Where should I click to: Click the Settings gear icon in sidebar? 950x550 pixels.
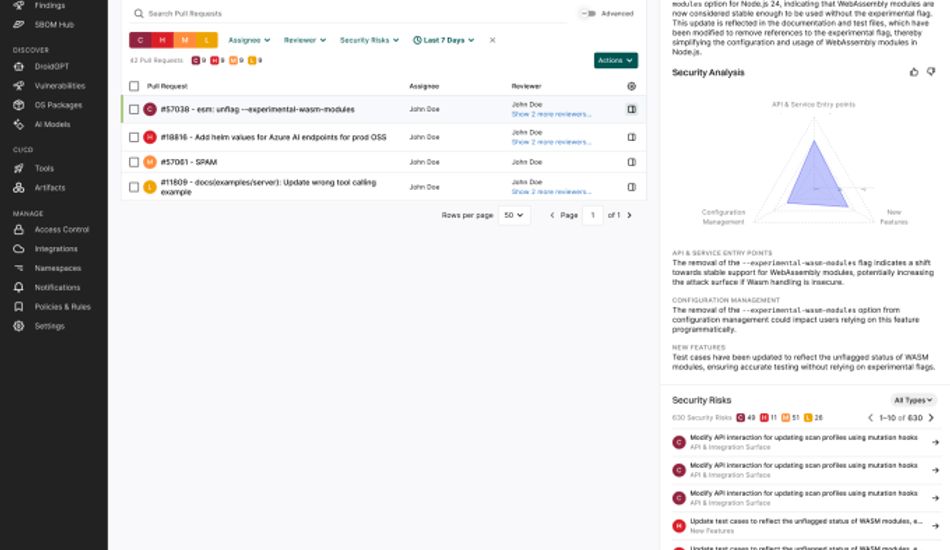point(19,326)
